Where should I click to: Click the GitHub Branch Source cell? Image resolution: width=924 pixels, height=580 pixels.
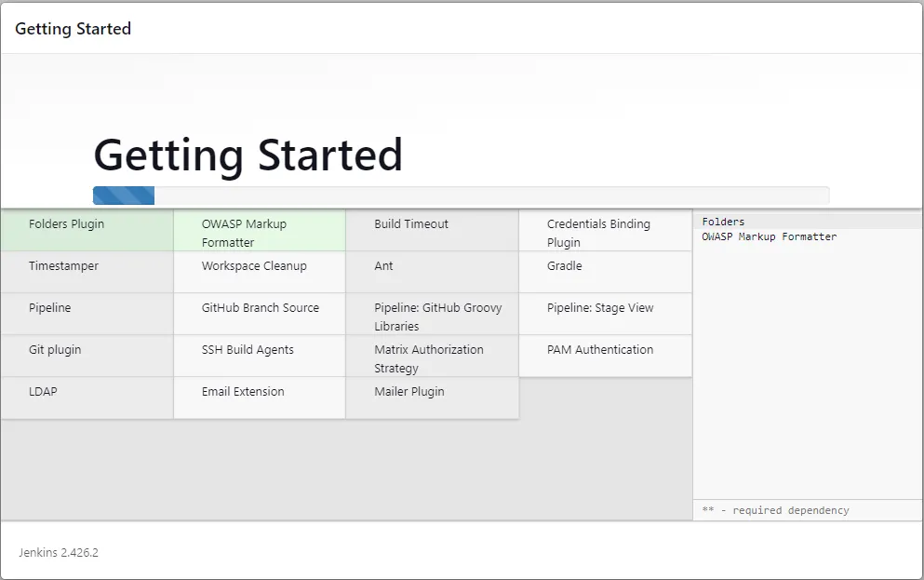click(260, 314)
